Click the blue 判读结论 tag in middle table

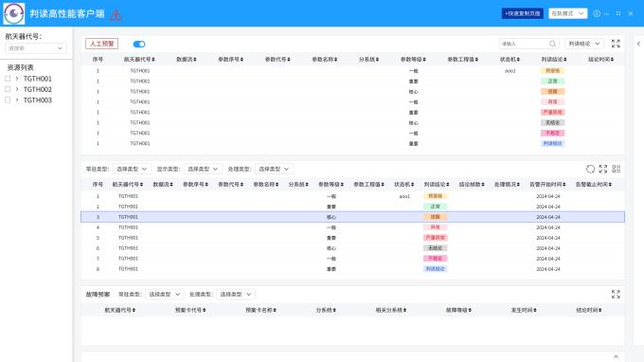point(436,269)
